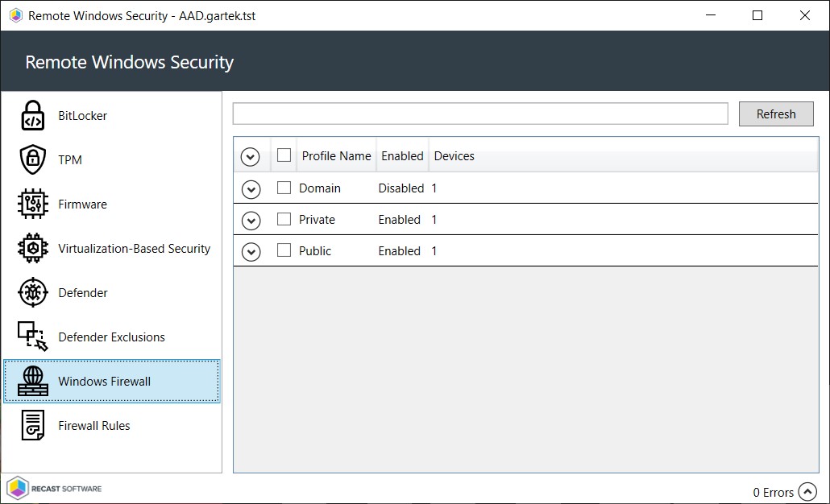Viewport: 830px width, 504px height.
Task: Click the BitLocker padlock icon
Action: click(x=33, y=115)
